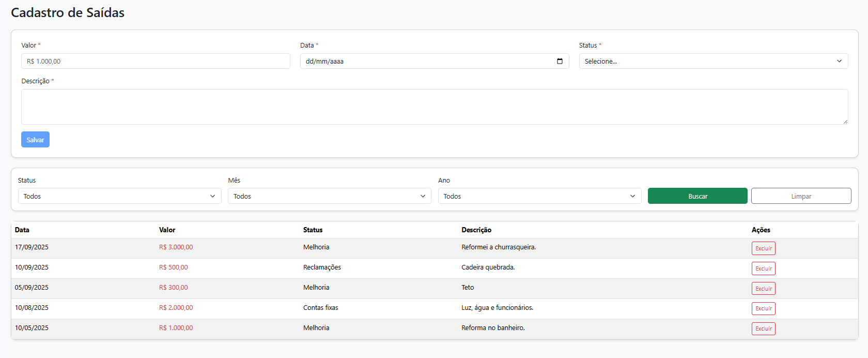Click the Valor column header

click(167, 230)
